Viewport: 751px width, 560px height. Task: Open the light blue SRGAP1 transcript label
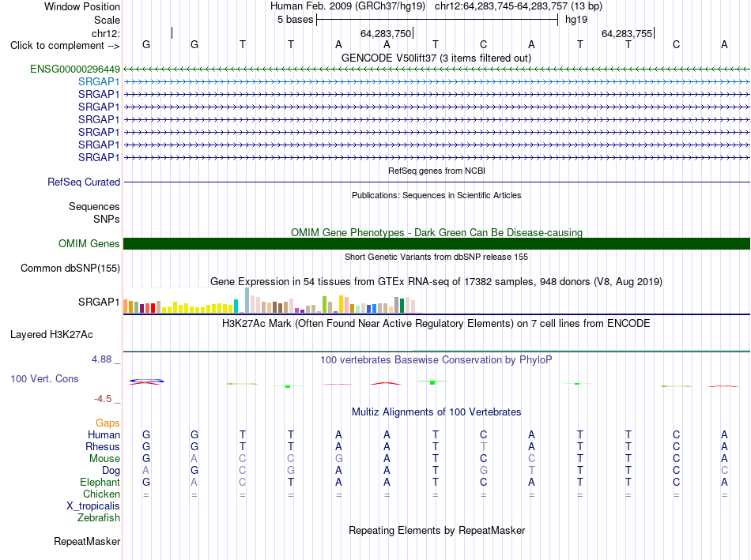[99, 81]
